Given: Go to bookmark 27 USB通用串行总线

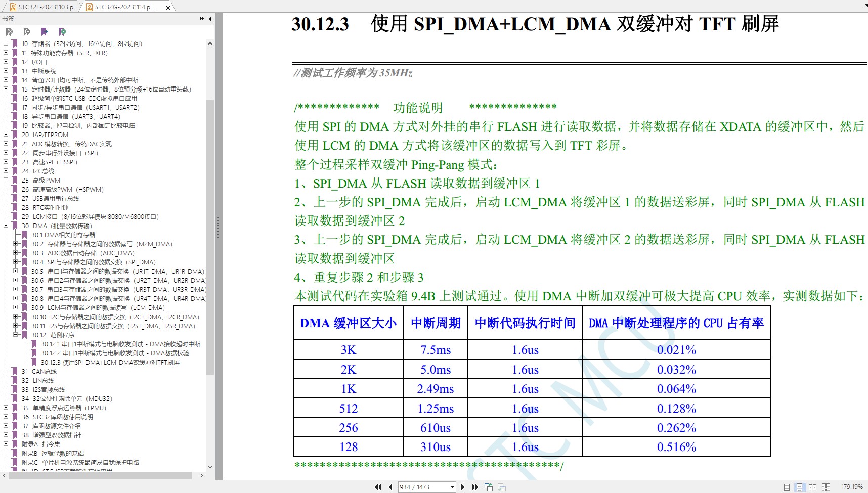Looking at the screenshot, I should point(51,199).
